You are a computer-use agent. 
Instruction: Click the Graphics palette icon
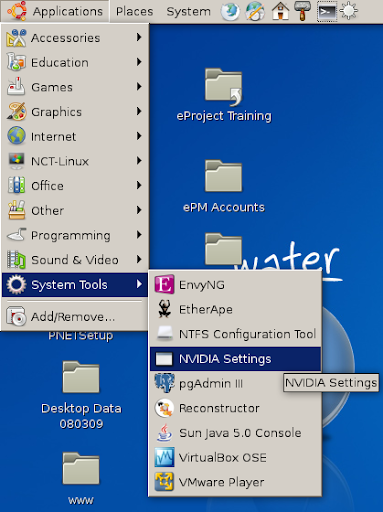tap(17, 111)
